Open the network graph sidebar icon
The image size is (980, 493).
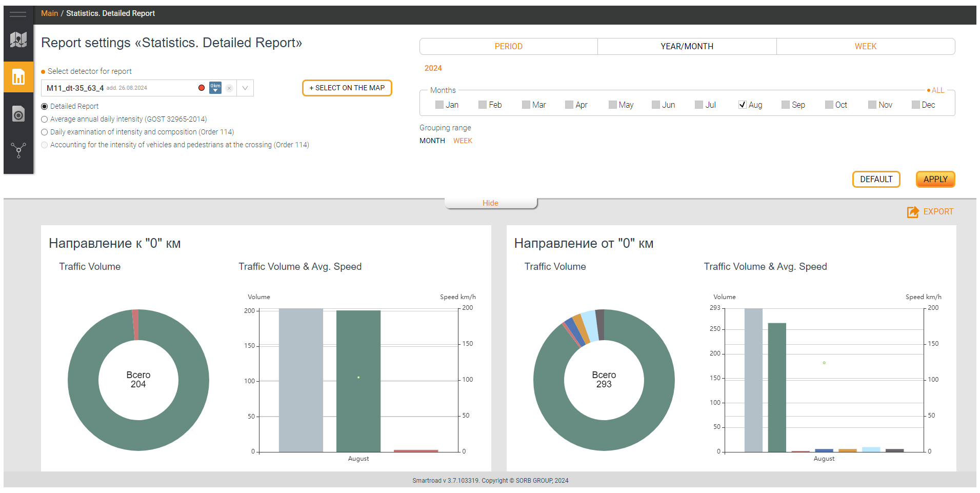(x=18, y=150)
